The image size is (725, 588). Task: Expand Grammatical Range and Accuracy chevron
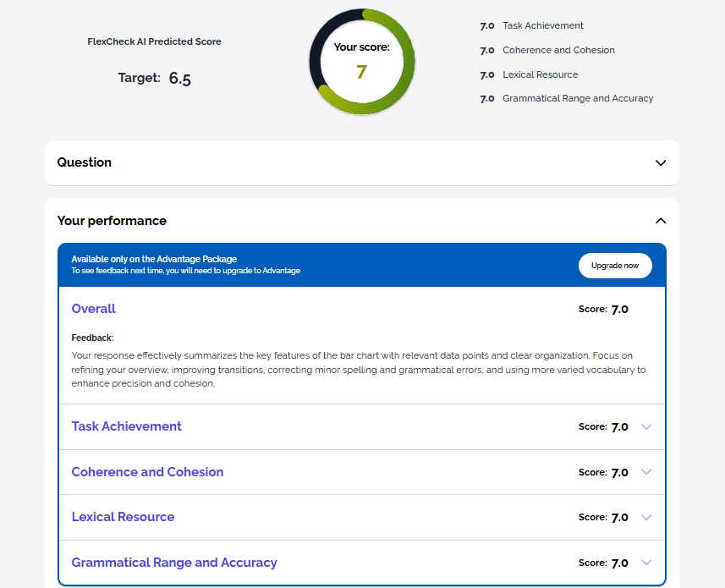coord(646,563)
